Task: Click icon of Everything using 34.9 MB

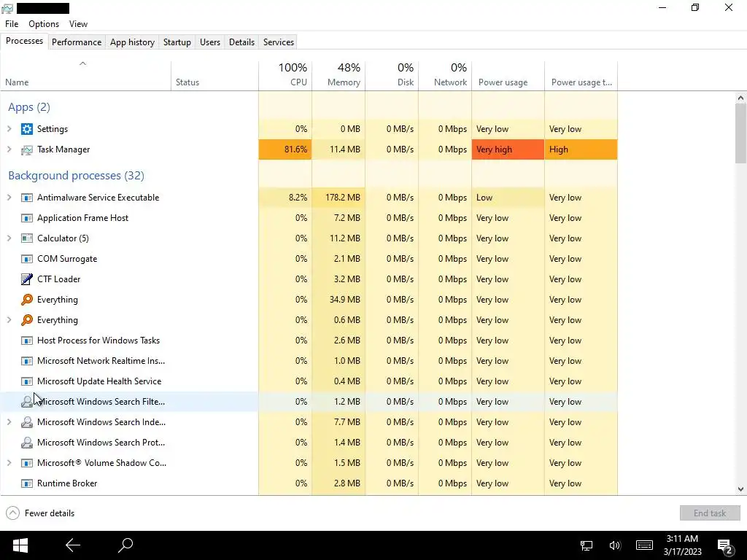Action: click(x=27, y=300)
